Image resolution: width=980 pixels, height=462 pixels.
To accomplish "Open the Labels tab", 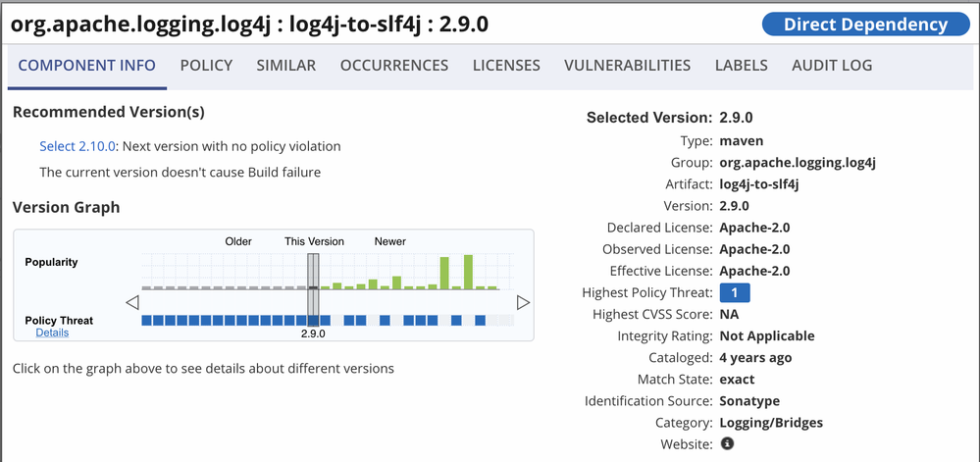I will pos(742,66).
